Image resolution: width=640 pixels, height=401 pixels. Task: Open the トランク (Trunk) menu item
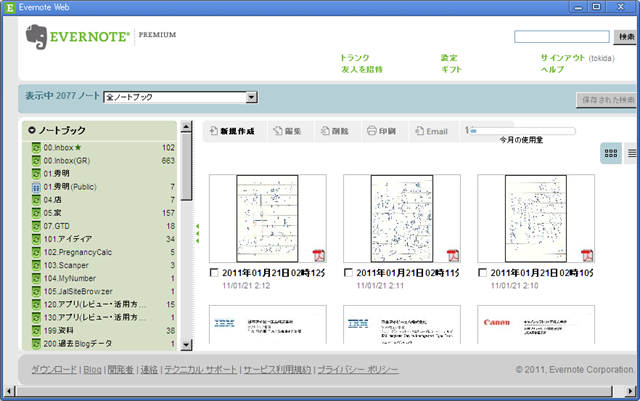pos(355,58)
